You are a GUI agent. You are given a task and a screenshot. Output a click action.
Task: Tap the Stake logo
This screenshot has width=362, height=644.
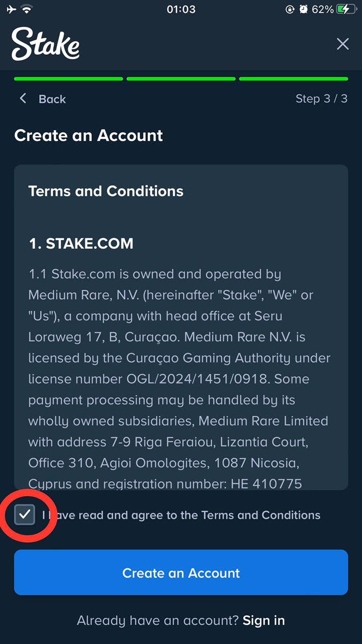[x=45, y=44]
